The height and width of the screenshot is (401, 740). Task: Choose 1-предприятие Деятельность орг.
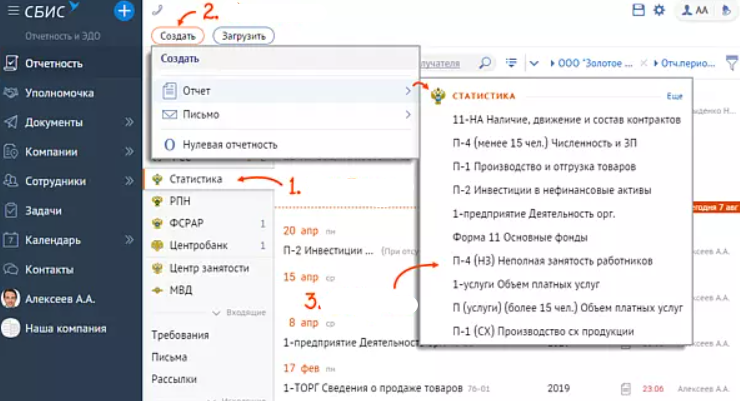(533, 214)
